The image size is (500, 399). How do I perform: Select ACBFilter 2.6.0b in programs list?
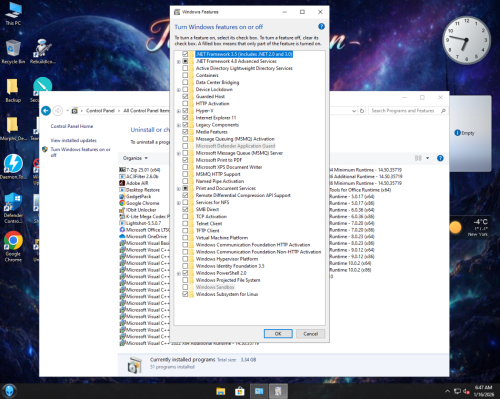[x=142, y=176]
